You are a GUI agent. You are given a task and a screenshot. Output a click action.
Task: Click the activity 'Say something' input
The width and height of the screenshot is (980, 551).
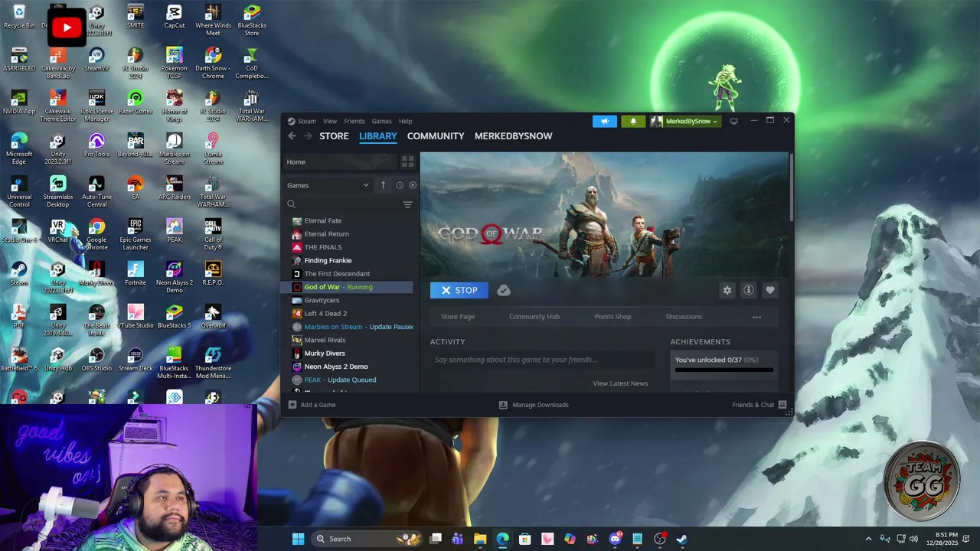click(x=542, y=360)
